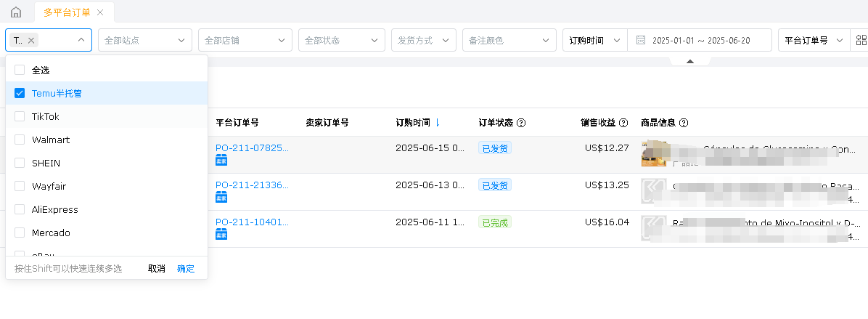Click the grid layout icon at top right
The height and width of the screenshot is (319, 868).
[x=861, y=40]
